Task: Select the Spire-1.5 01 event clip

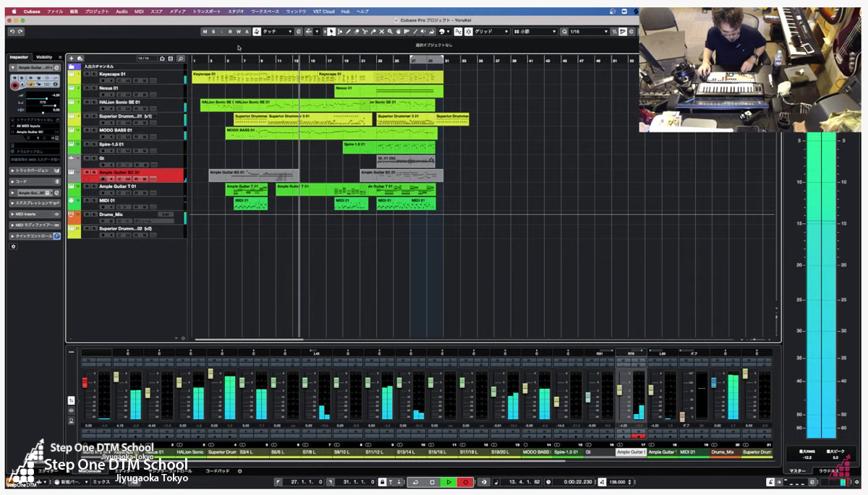Action: 388,147
